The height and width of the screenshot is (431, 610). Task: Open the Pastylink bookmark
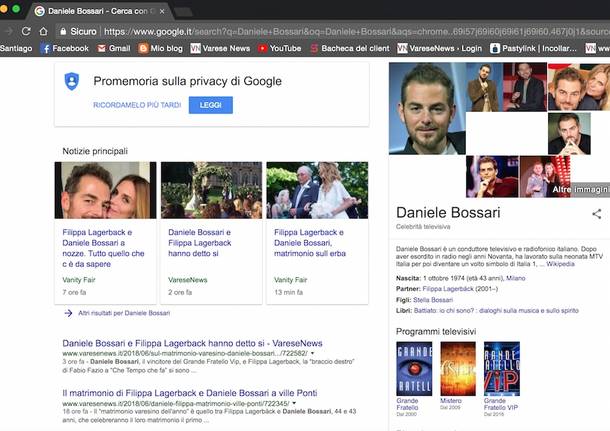coord(533,48)
